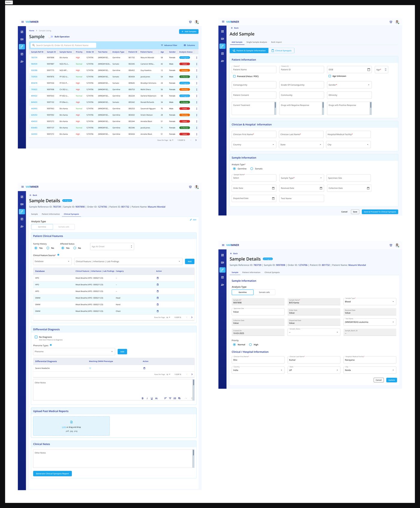Click Generate Clinical Synopsis Report button
The image size is (420, 508).
point(52,473)
